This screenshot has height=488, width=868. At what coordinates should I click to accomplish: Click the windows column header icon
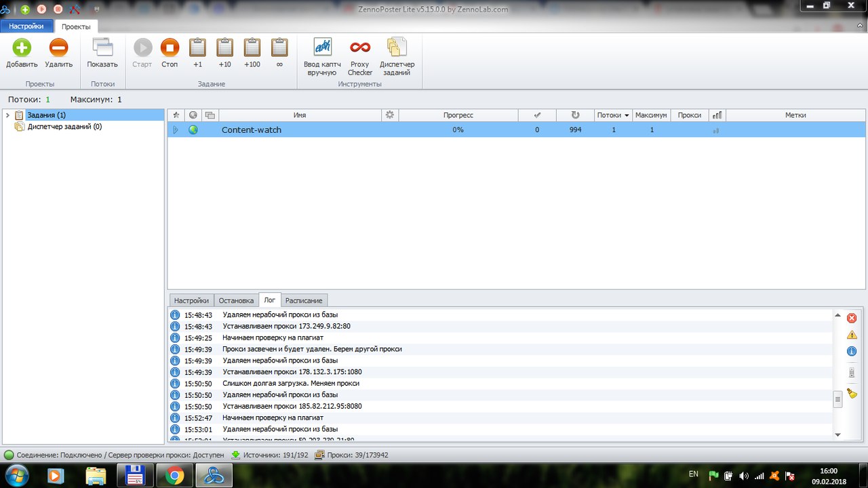coord(210,115)
